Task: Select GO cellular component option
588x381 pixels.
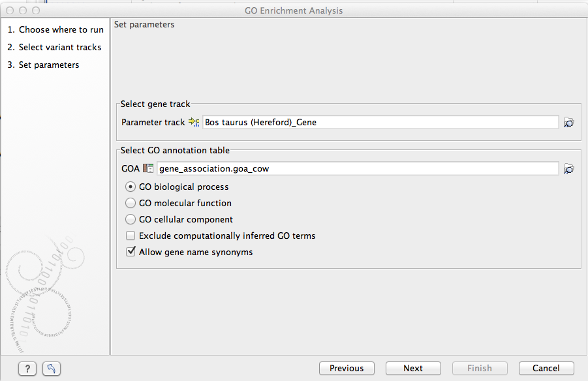Action: [x=131, y=220]
